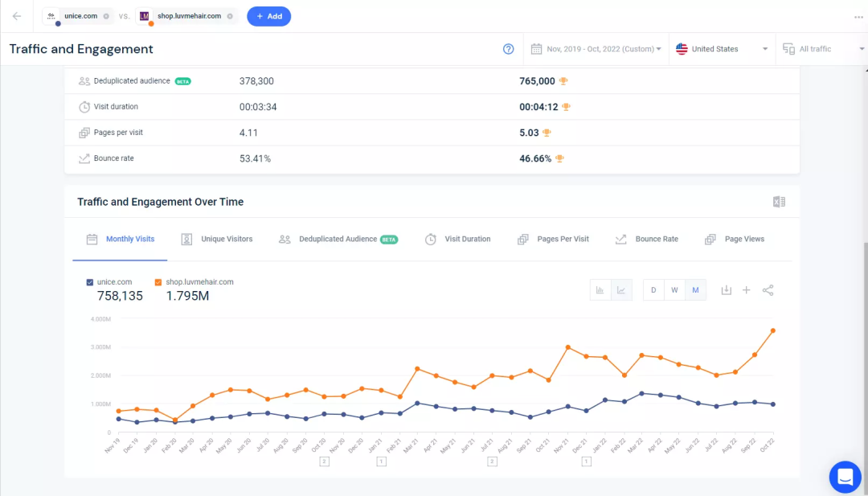The width and height of the screenshot is (868, 496).
Task: Open the Bounce Rate tab
Action: (646, 239)
